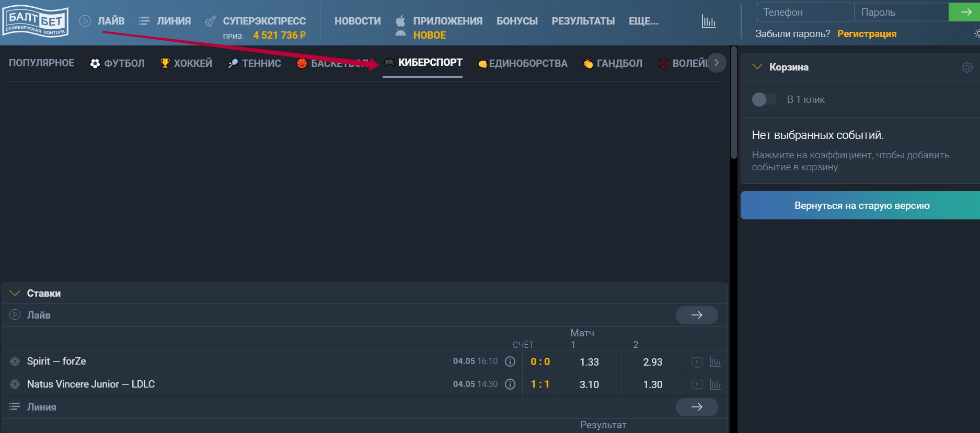Click the Baltbet logo
Viewport: 980px width, 433px height.
pos(35,21)
